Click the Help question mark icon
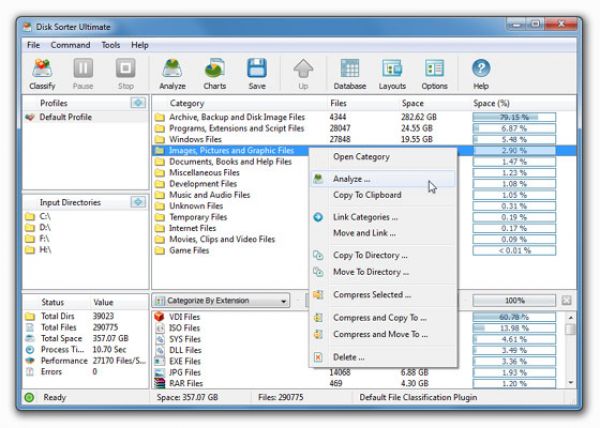Screen dimensions: 600x428 tap(481, 74)
